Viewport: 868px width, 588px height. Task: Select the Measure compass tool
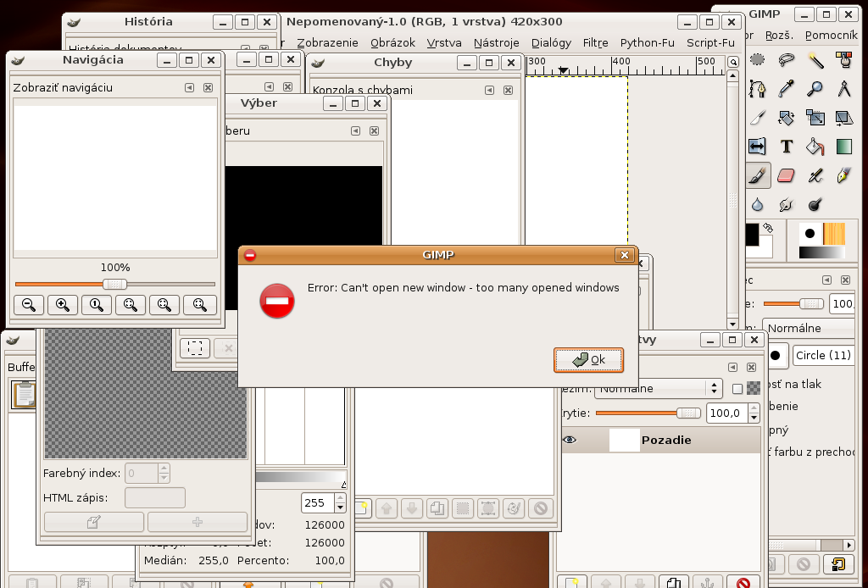tap(843, 88)
